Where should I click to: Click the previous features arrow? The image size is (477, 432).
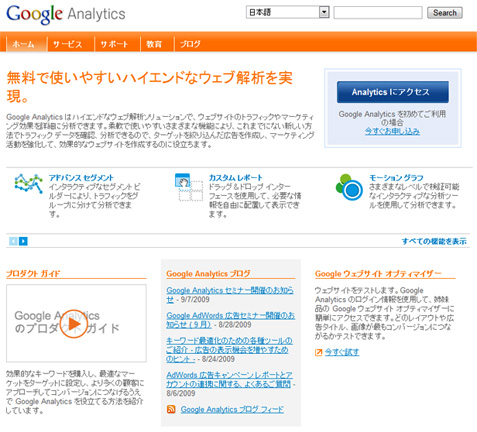(x=13, y=241)
